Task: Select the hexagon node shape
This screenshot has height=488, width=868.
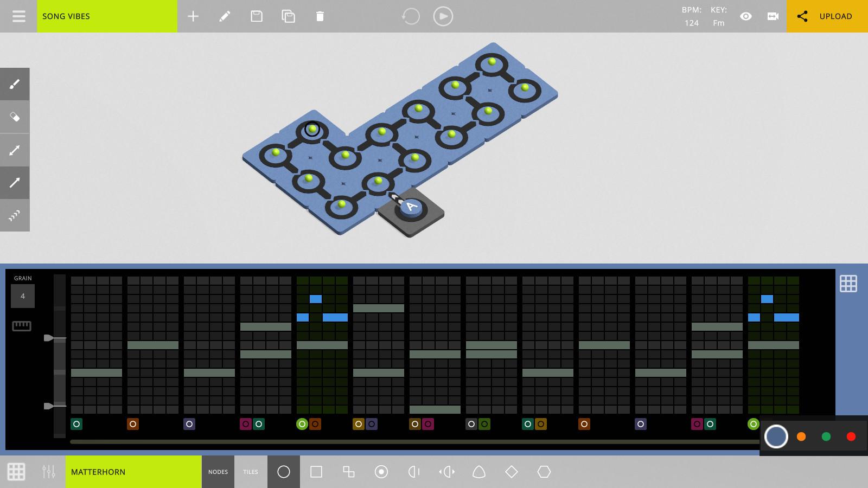Action: [x=544, y=472]
